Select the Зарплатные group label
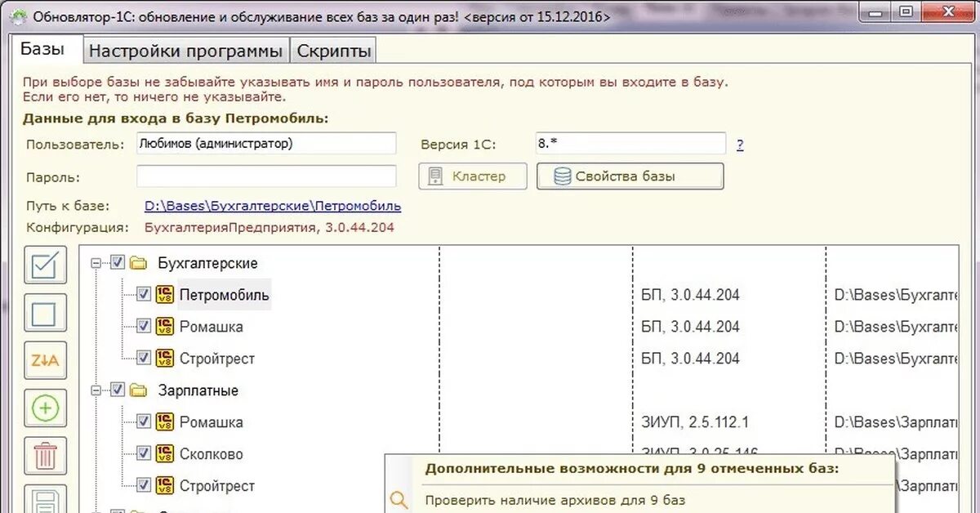The width and height of the screenshot is (980, 513). tap(198, 390)
